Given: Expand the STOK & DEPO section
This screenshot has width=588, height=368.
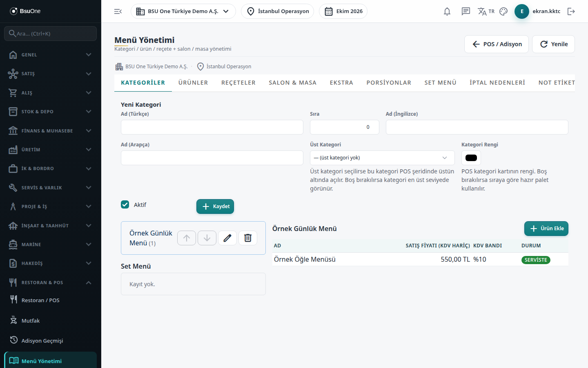Looking at the screenshot, I should (51, 112).
